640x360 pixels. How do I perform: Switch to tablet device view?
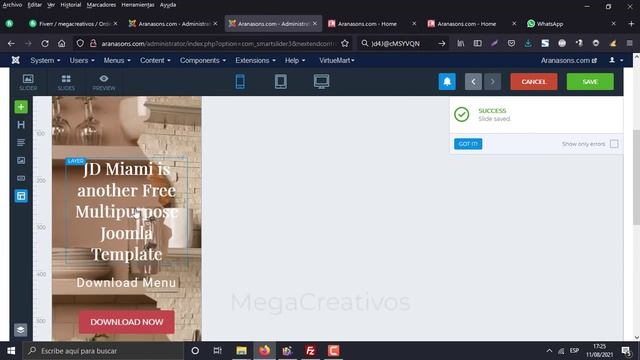pos(281,82)
